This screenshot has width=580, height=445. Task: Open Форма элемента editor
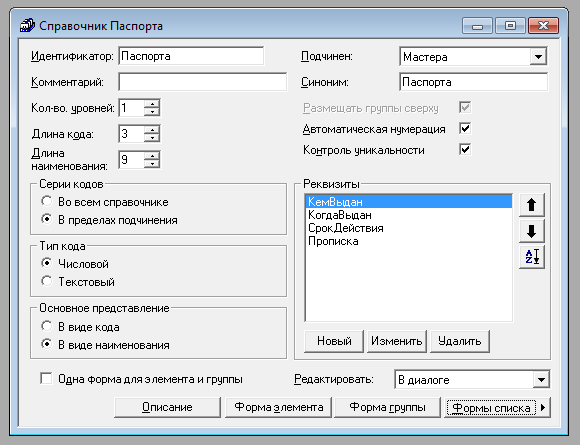click(x=279, y=407)
